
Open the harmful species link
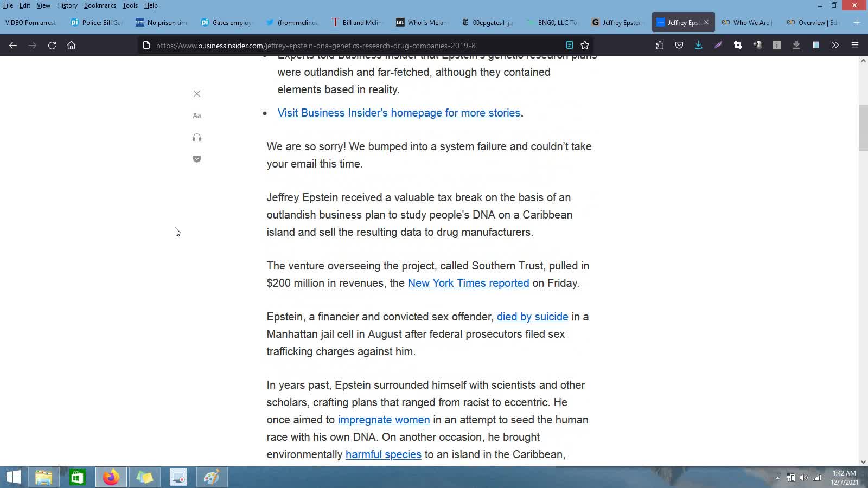(x=383, y=454)
